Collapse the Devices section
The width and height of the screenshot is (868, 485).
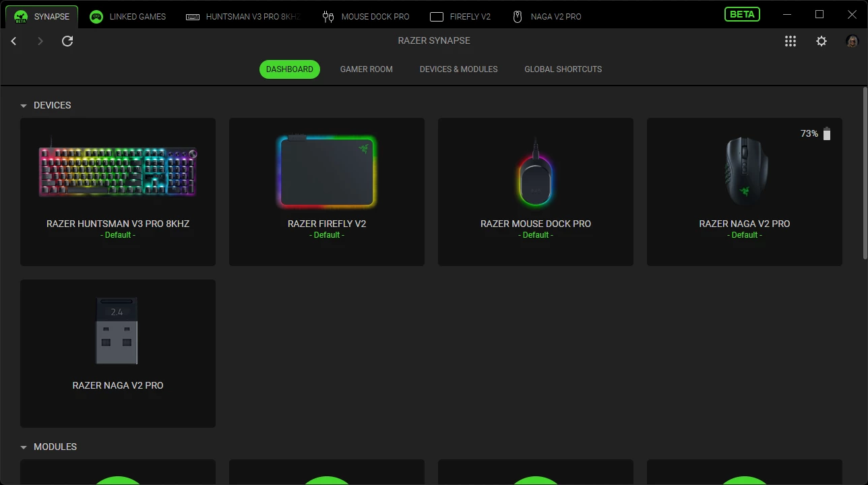(x=24, y=106)
